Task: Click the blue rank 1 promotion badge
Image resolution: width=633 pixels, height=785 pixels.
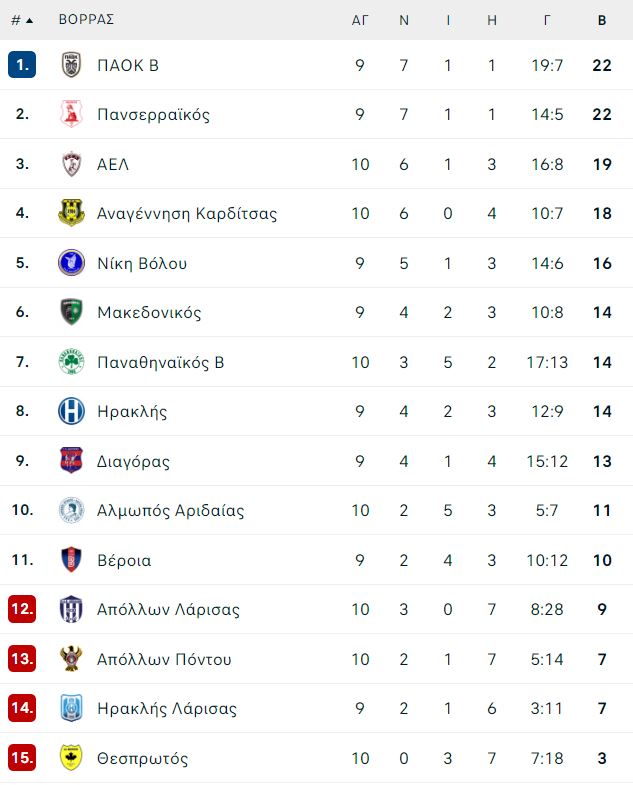Action: (22, 64)
